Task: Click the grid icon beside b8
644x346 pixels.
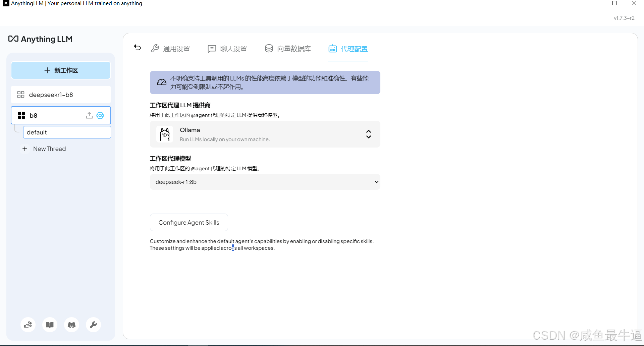Action: 21,115
